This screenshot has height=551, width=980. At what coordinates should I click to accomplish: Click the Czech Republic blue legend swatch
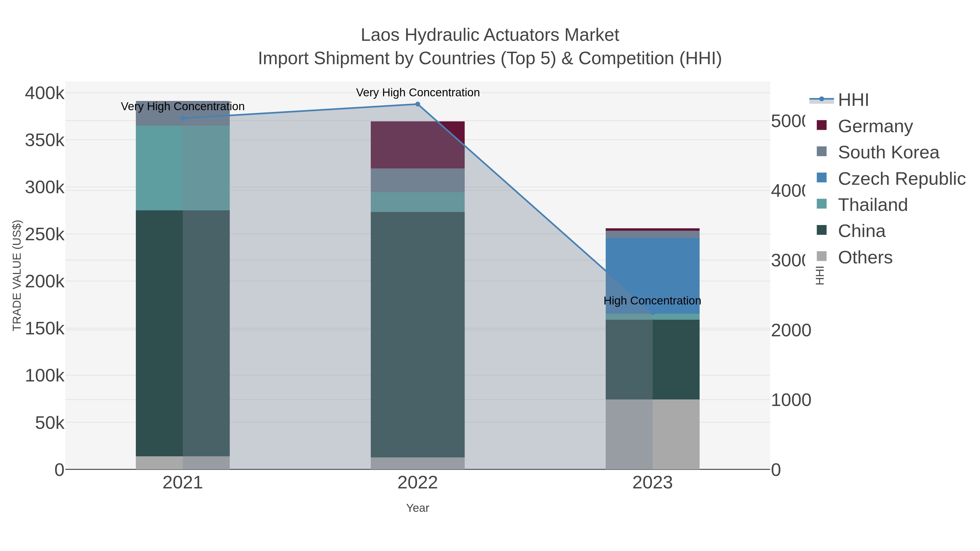coord(822,178)
